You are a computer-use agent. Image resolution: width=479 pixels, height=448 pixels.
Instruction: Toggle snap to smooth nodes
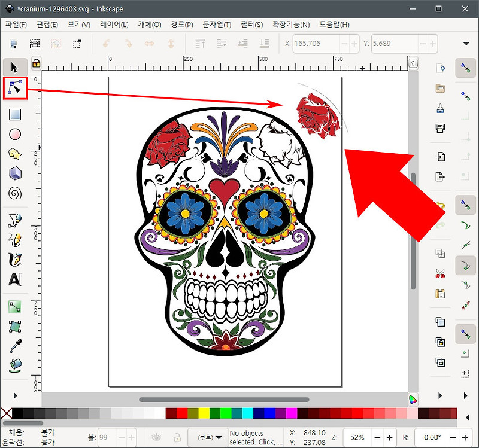(x=466, y=285)
